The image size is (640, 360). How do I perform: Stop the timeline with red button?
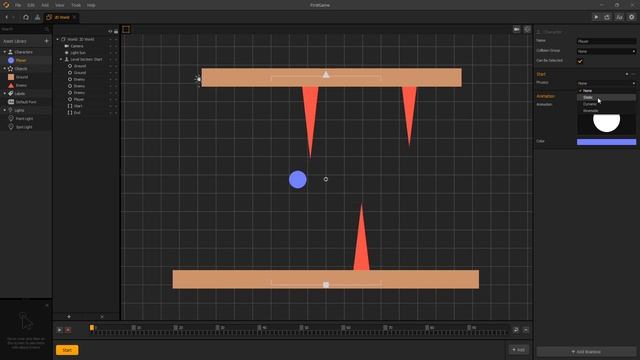(68, 330)
